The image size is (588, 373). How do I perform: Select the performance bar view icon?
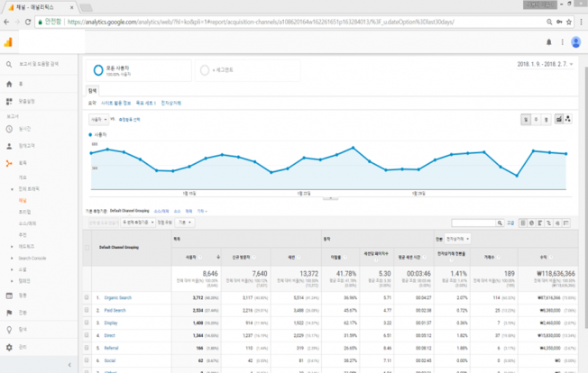pyautogui.click(x=540, y=223)
